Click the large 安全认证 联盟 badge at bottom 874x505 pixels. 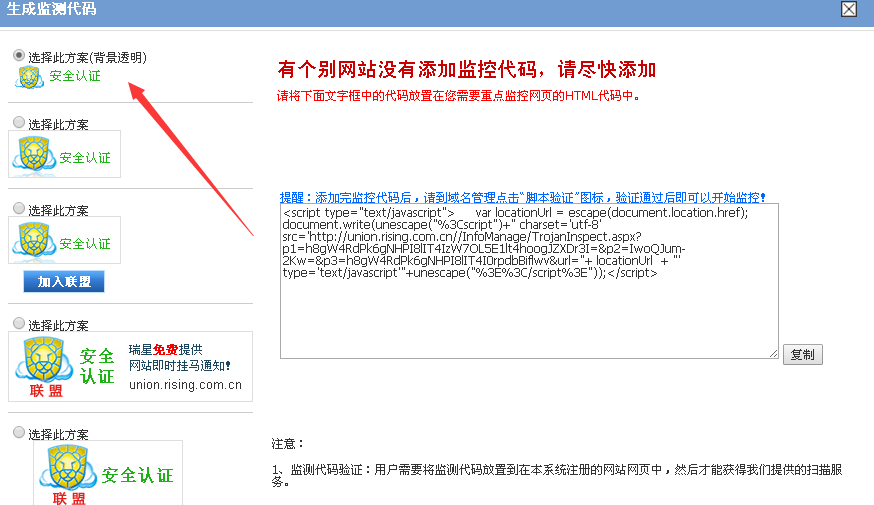108,473
